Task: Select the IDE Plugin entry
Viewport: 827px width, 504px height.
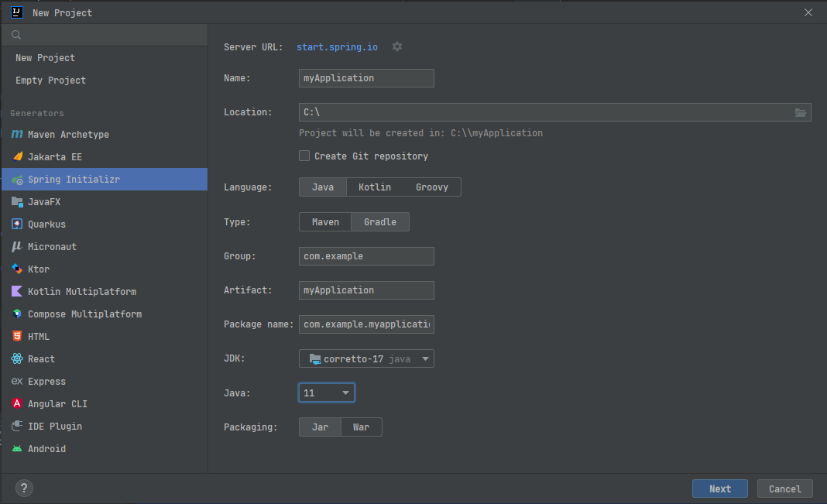Action: (x=105, y=426)
